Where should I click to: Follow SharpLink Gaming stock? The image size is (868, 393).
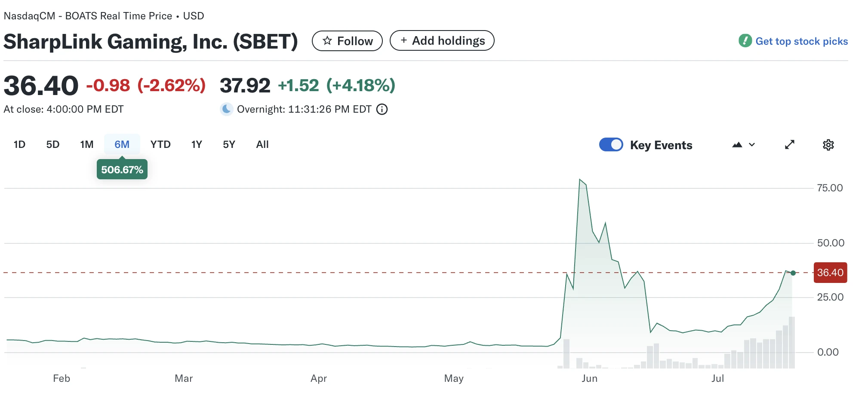coord(348,41)
